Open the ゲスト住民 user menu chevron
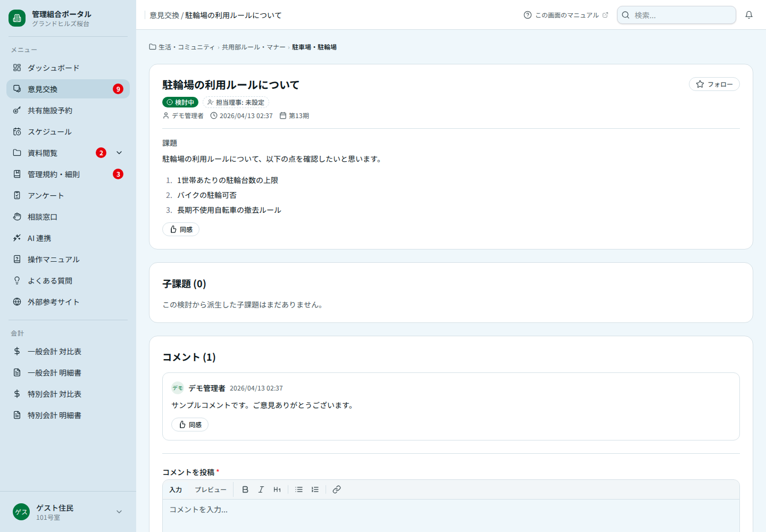The height and width of the screenshot is (532, 766). [119, 512]
